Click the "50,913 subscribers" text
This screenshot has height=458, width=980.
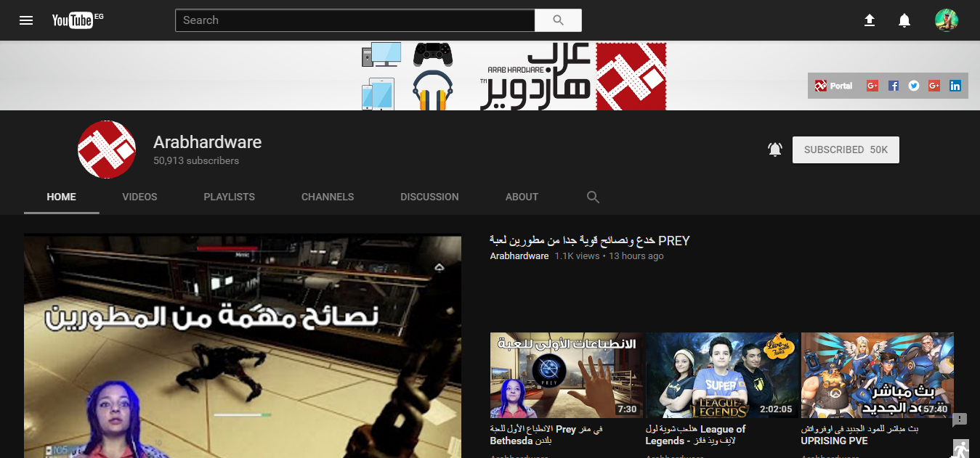(196, 161)
